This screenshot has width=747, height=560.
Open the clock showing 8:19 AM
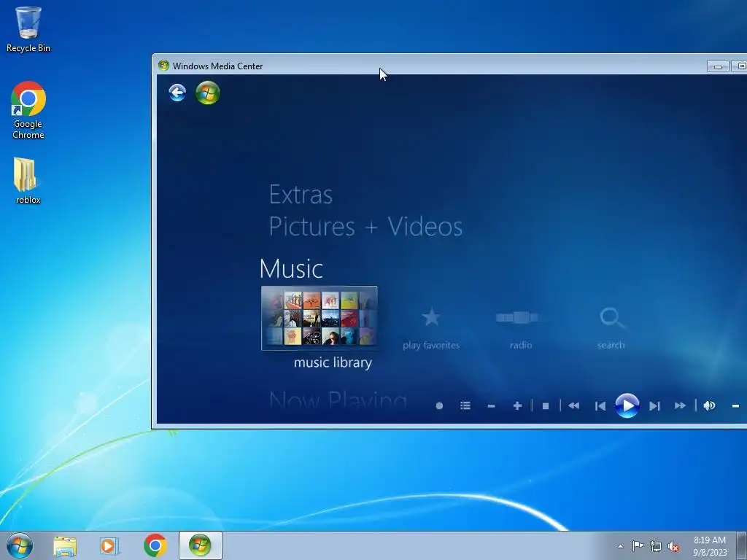pos(710,545)
